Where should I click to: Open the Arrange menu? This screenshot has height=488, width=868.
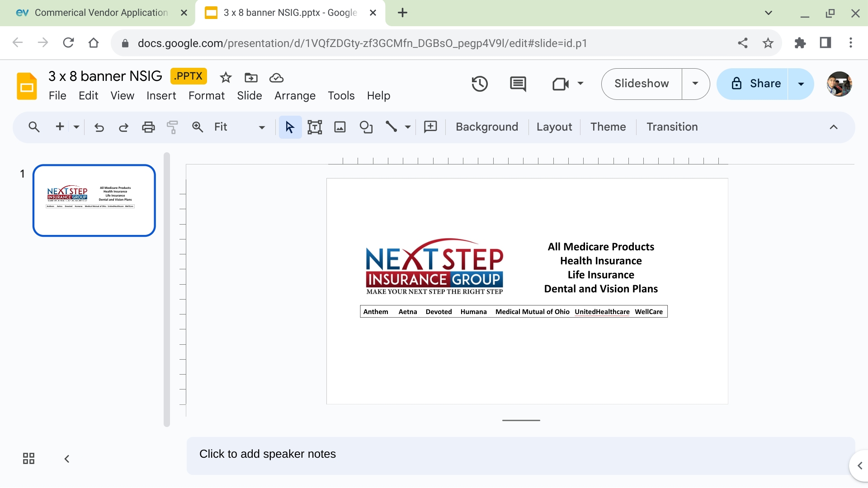pos(295,96)
